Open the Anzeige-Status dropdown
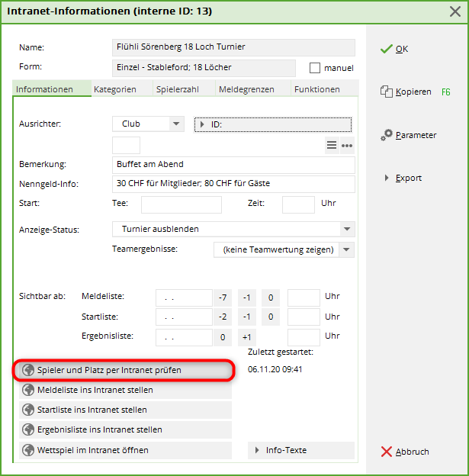469x476 pixels. click(x=347, y=229)
